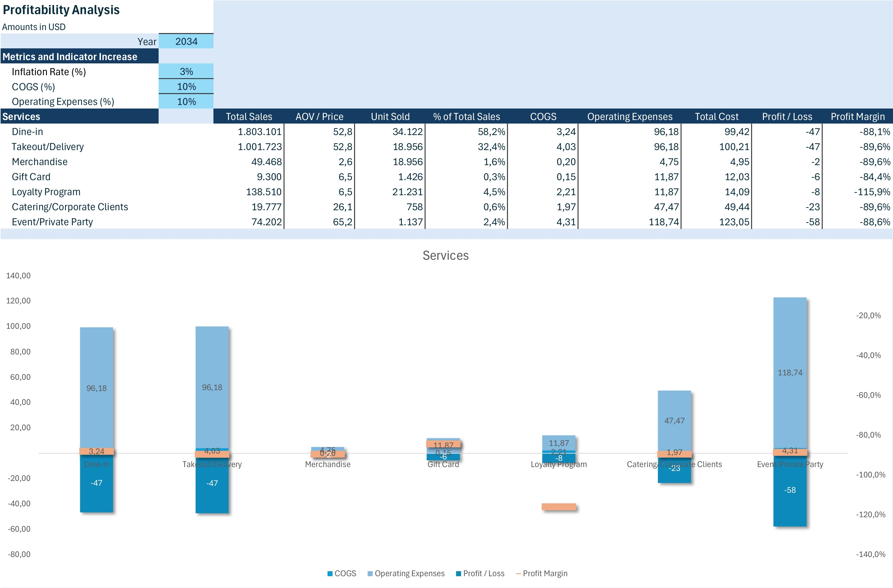Select the Total Sales column header
The image size is (893, 588).
[x=249, y=116]
